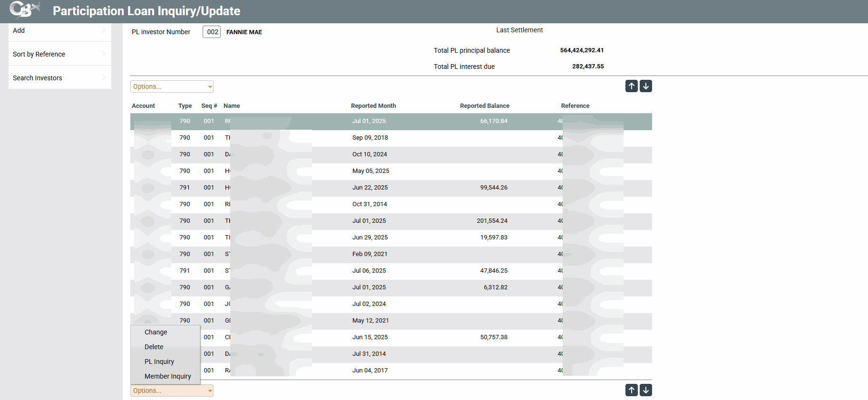Click the Reported Balance column header
Image resolution: width=868 pixels, height=400 pixels.
pyautogui.click(x=484, y=106)
